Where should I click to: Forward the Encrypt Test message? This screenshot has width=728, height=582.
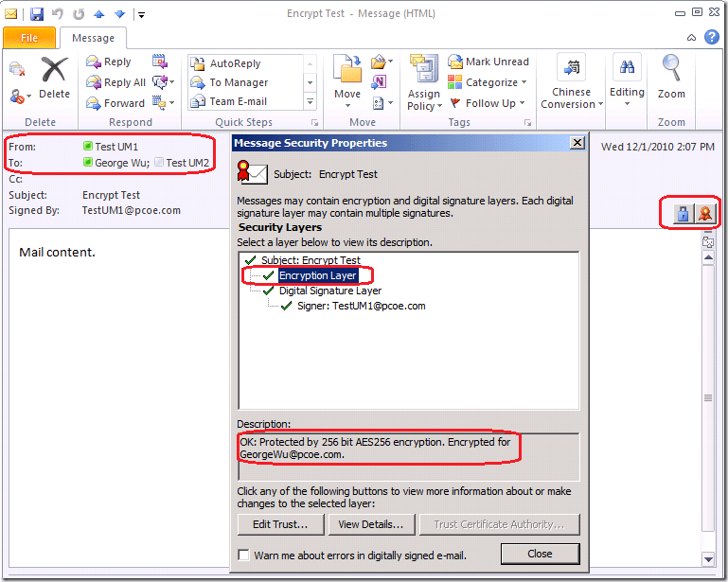(x=115, y=103)
